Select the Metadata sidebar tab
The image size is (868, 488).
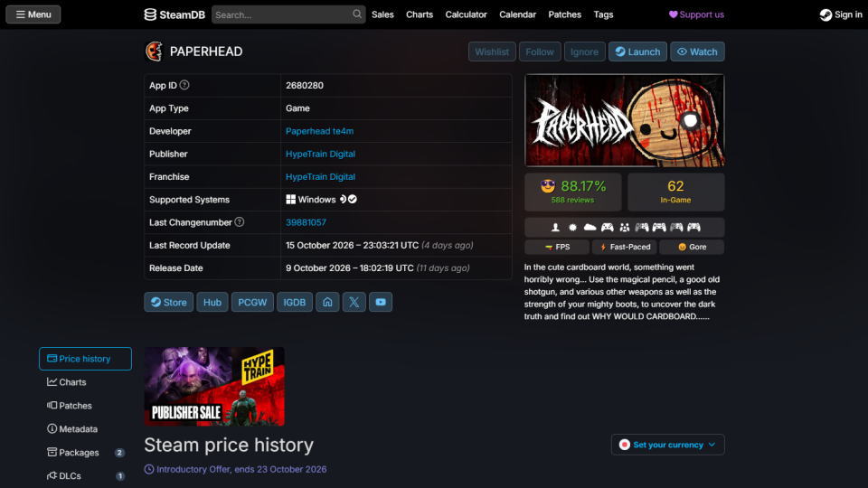85,428
